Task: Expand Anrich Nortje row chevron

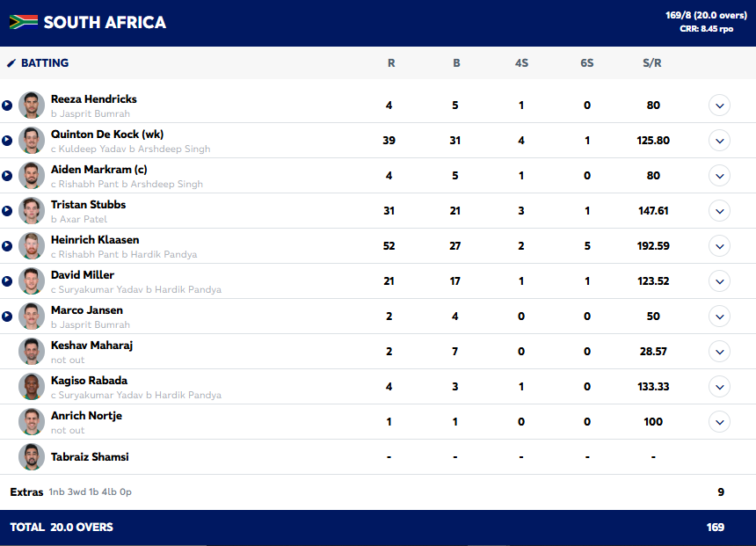Action: (x=719, y=422)
